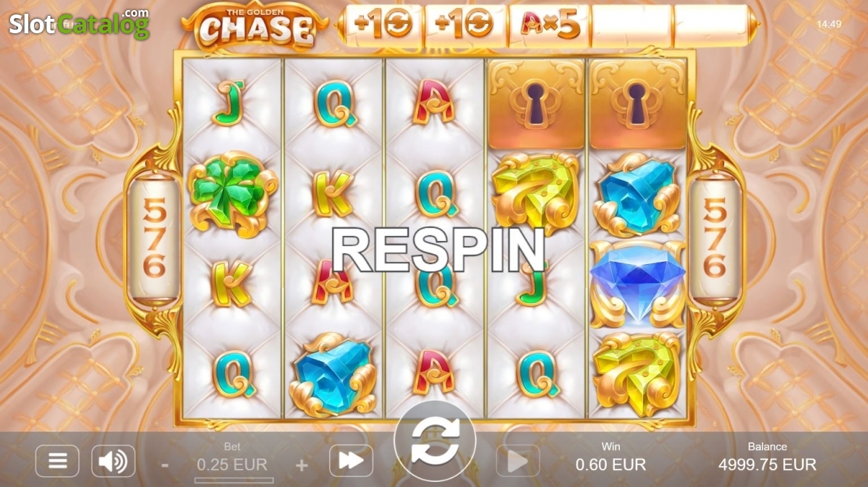Select the first +1 respin bonus tile
The width and height of the screenshot is (868, 487).
point(383,25)
